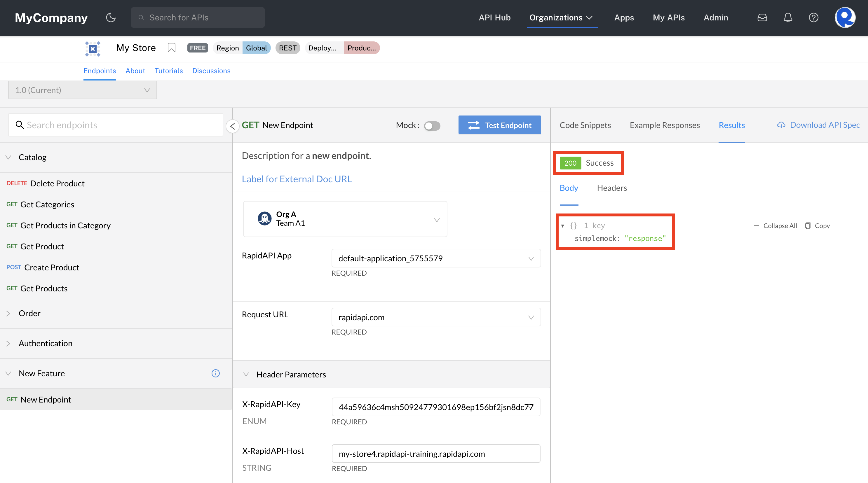Switch to the Endpoints tab

click(100, 71)
